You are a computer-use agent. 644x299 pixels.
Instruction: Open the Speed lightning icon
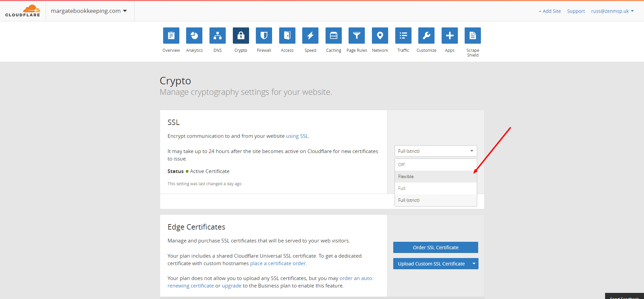click(x=310, y=36)
